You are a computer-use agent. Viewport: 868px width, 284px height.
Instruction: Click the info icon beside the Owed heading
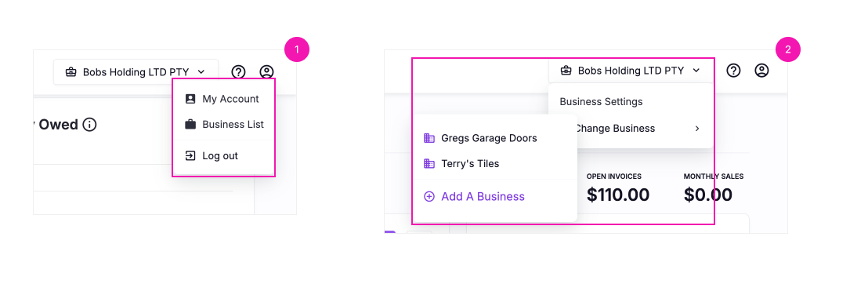click(x=89, y=125)
